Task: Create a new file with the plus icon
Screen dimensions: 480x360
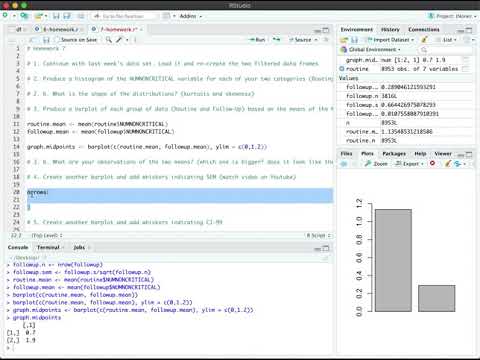Action: tap(5, 16)
